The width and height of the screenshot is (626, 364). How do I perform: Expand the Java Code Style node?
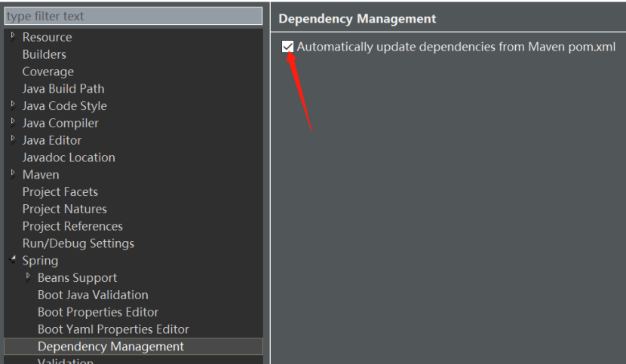13,105
